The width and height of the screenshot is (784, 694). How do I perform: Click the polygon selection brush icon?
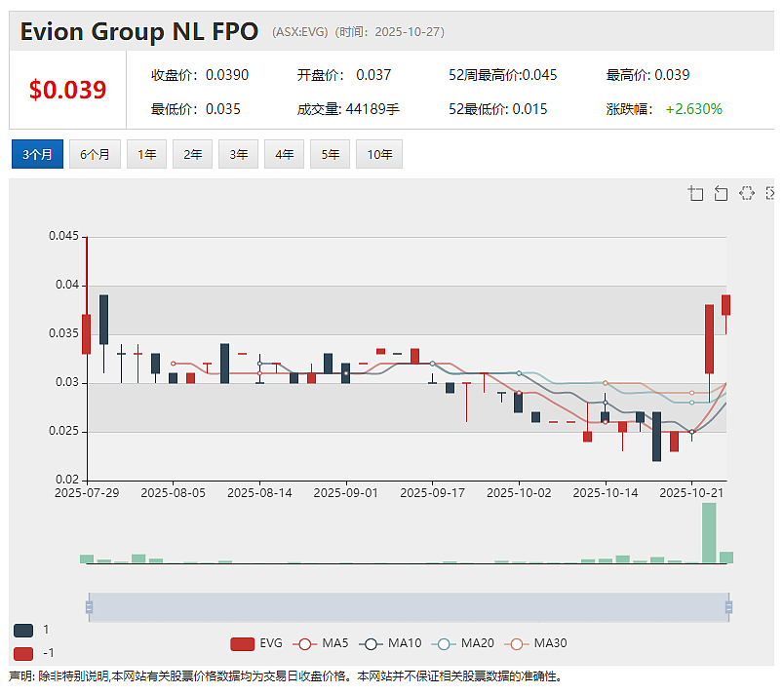747,193
